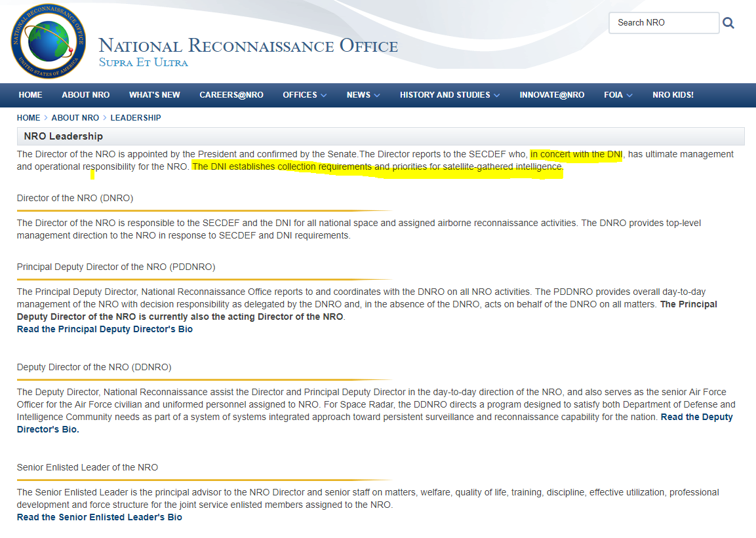This screenshot has height=538, width=756.
Task: Click the HOME breadcrumb link
Action: tap(28, 118)
